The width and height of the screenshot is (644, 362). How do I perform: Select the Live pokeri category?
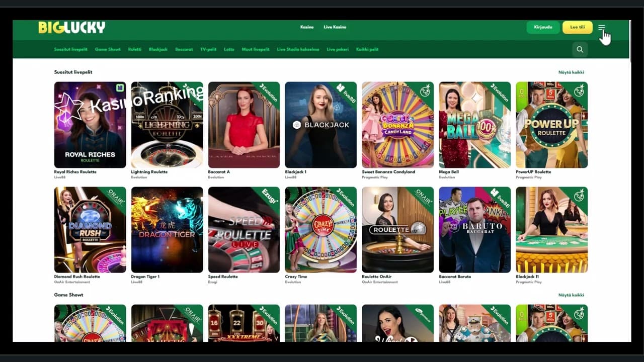pos(338,49)
